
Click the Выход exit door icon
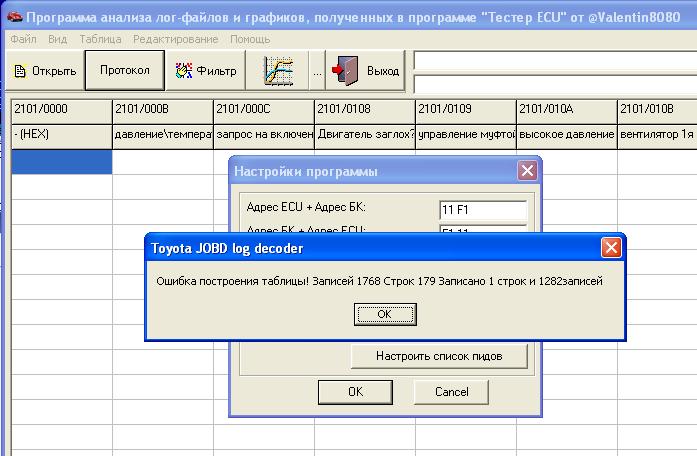[x=346, y=71]
